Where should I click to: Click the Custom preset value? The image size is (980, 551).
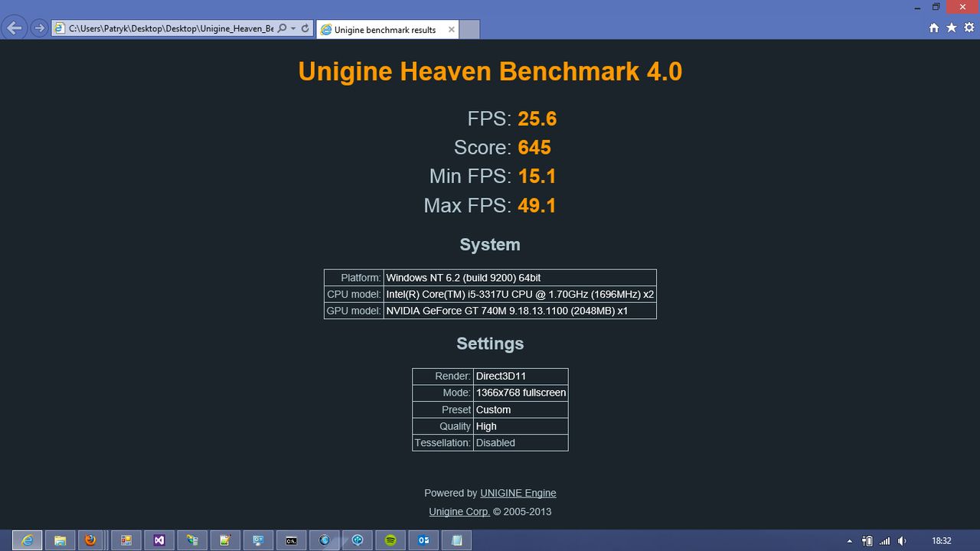coord(521,409)
